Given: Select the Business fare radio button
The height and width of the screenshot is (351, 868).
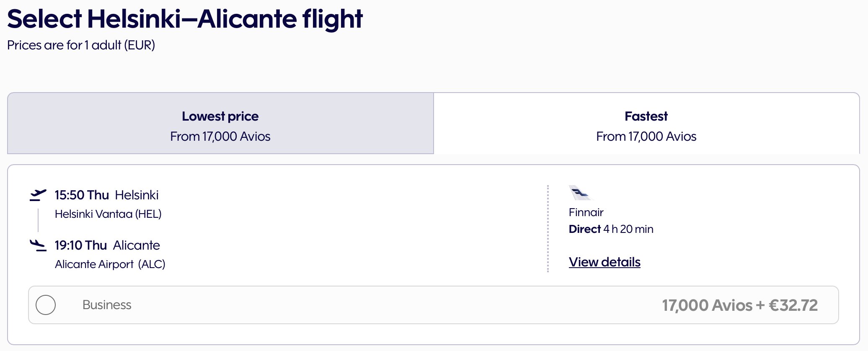Looking at the screenshot, I should point(46,305).
